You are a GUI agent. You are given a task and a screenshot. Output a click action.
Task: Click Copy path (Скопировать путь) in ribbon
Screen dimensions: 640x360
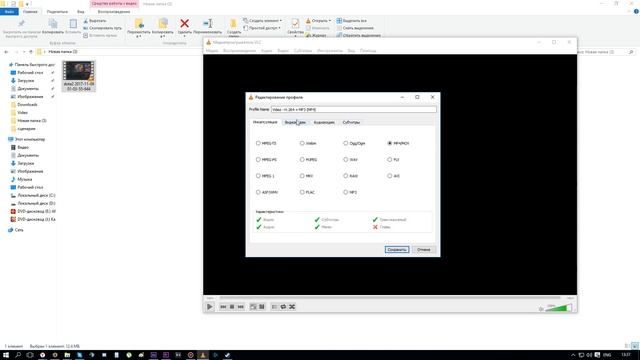point(102,28)
